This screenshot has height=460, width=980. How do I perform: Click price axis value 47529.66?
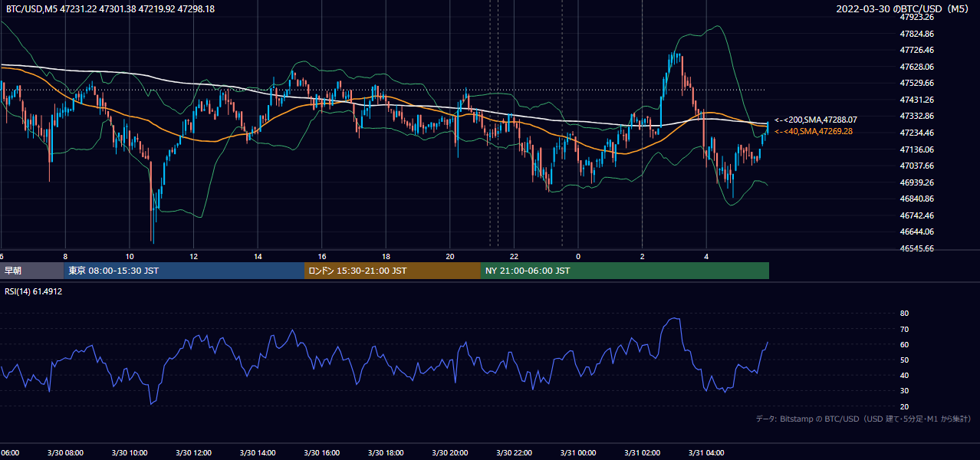(x=916, y=83)
